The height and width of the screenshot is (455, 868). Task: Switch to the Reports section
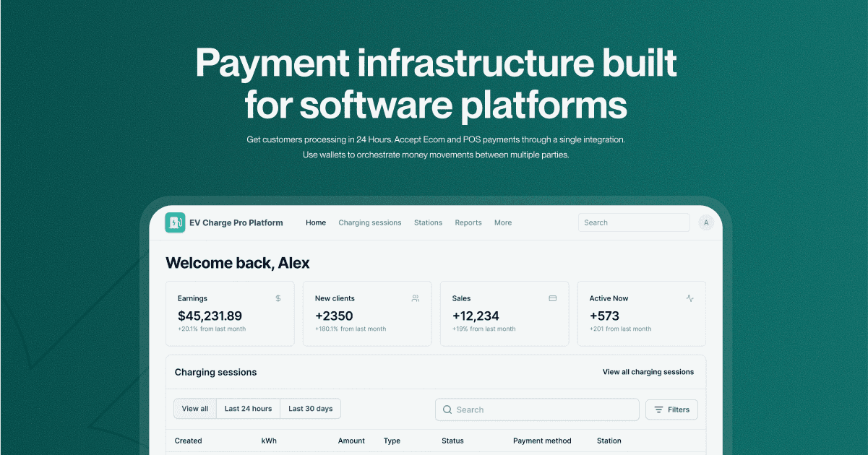click(x=468, y=222)
